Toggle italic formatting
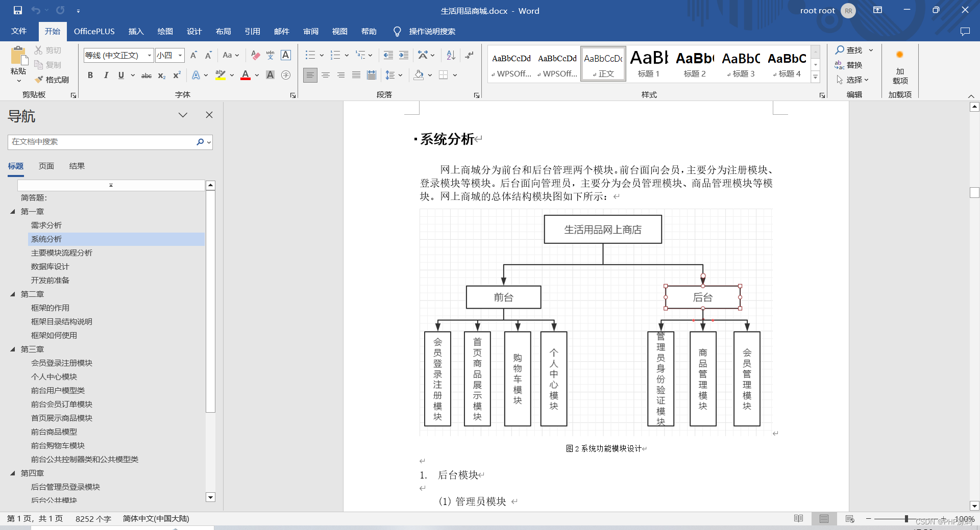 point(106,75)
